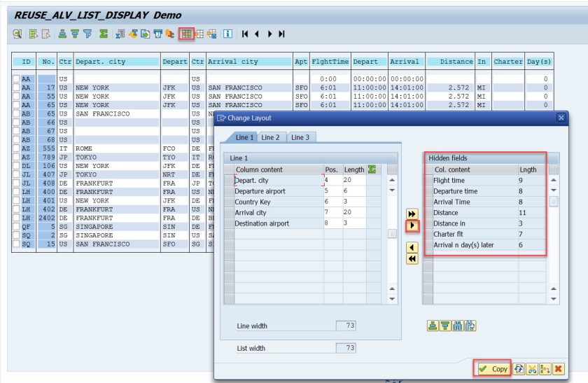Click the Sort in ascending order toolbar icon

coord(62,34)
